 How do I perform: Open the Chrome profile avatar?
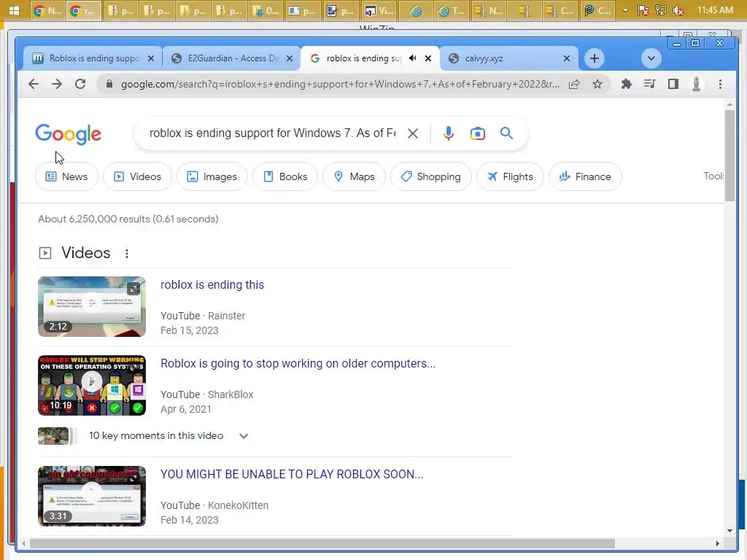pos(696,85)
